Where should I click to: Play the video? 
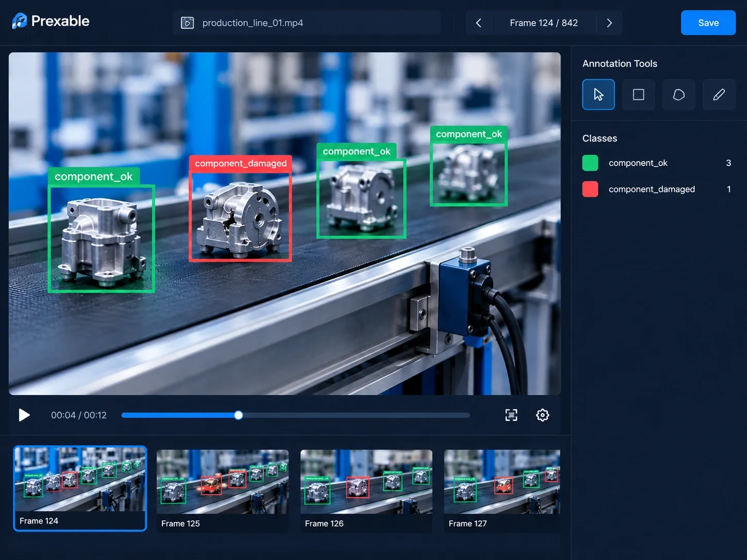(24, 415)
